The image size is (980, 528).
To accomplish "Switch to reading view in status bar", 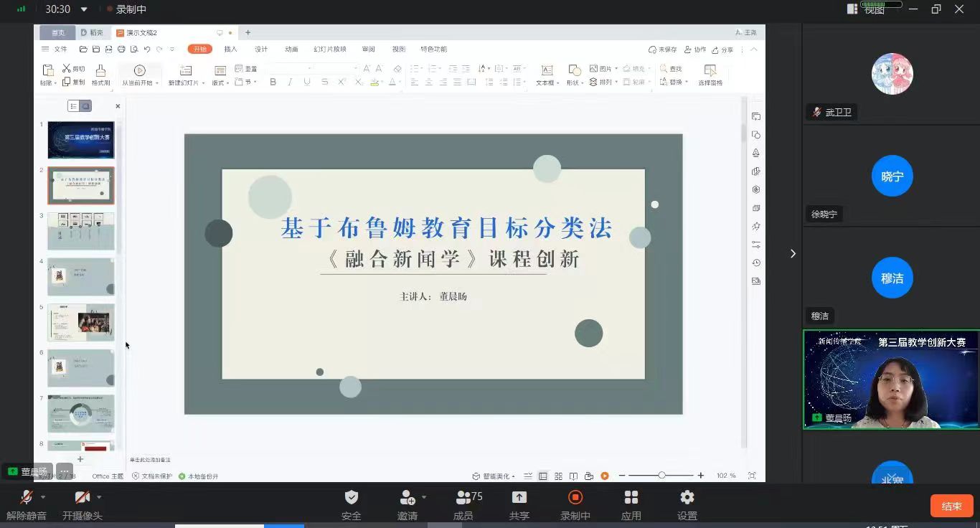I will [573, 476].
